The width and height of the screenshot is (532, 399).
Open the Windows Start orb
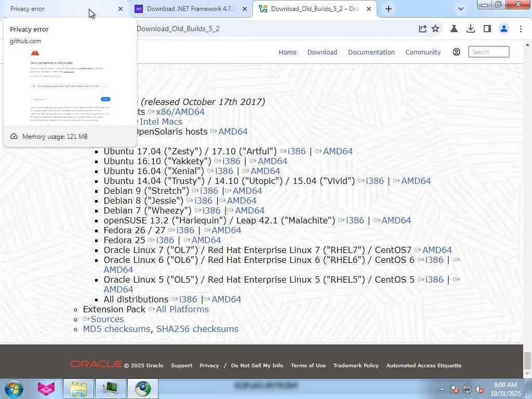pyautogui.click(x=14, y=389)
